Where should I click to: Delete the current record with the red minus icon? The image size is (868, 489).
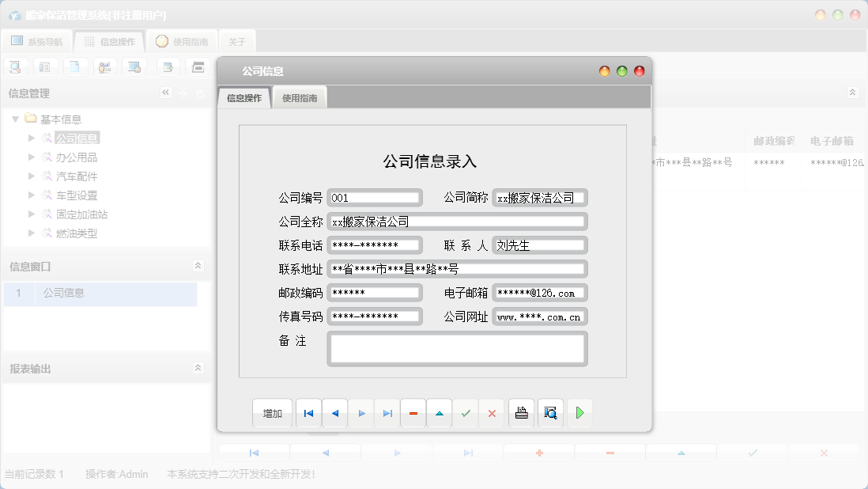point(413,412)
